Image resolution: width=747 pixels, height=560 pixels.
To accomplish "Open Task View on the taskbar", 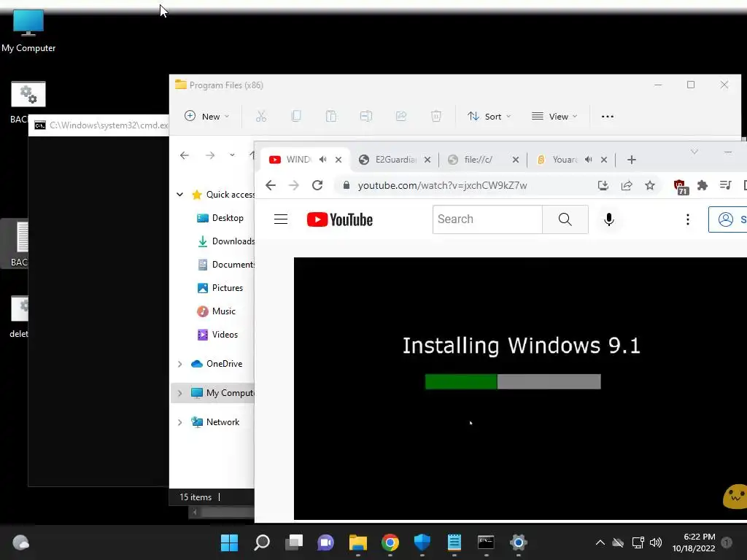I will pos(294,542).
